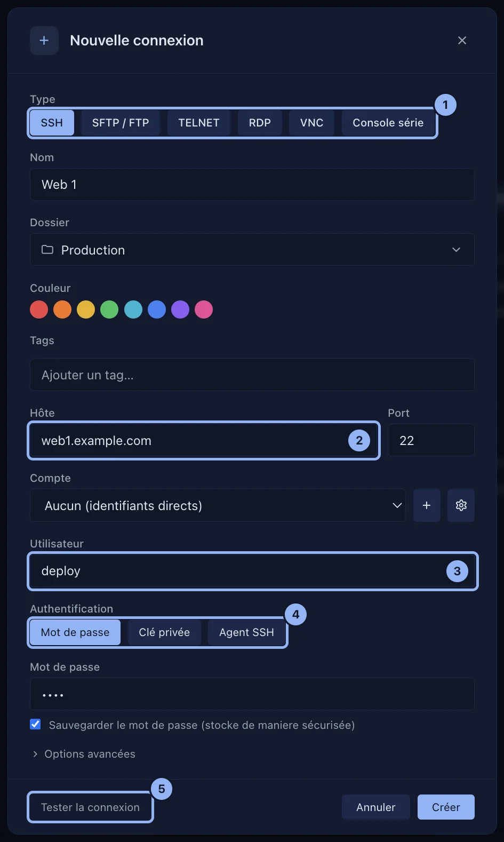The height and width of the screenshot is (842, 504).
Task: Open account settings gear icon
Action: pyautogui.click(x=461, y=505)
